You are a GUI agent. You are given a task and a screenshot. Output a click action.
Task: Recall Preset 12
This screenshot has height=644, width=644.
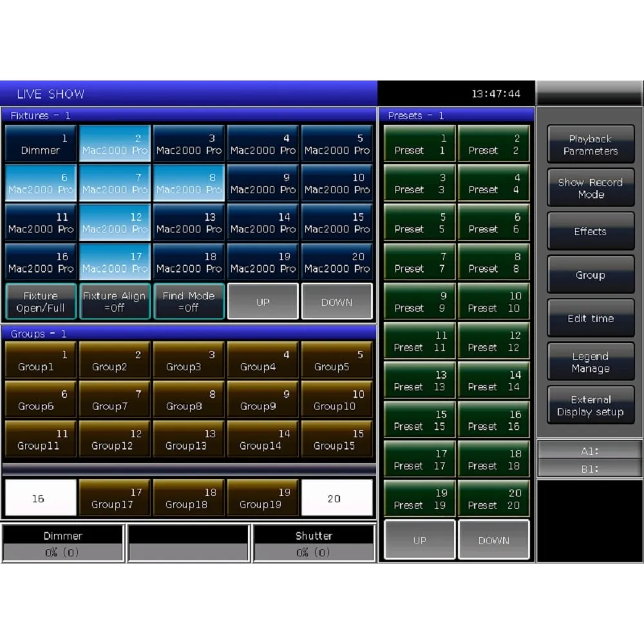(494, 341)
